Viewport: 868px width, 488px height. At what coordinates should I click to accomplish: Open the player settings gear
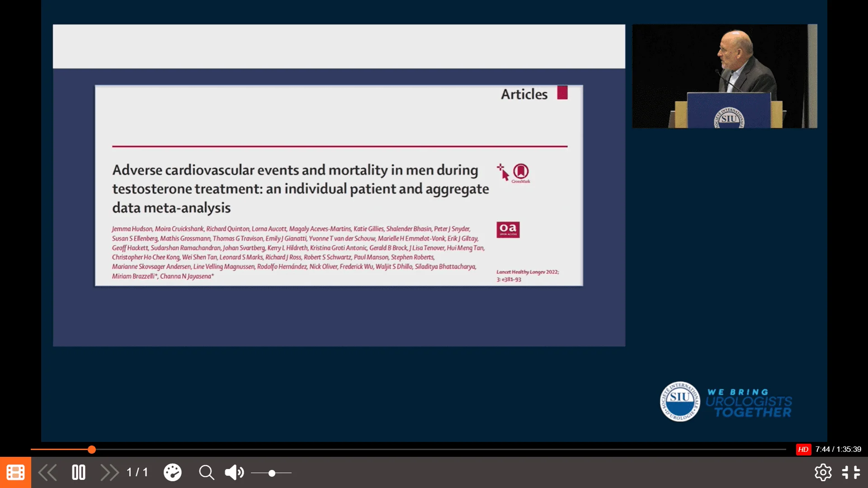click(823, 473)
